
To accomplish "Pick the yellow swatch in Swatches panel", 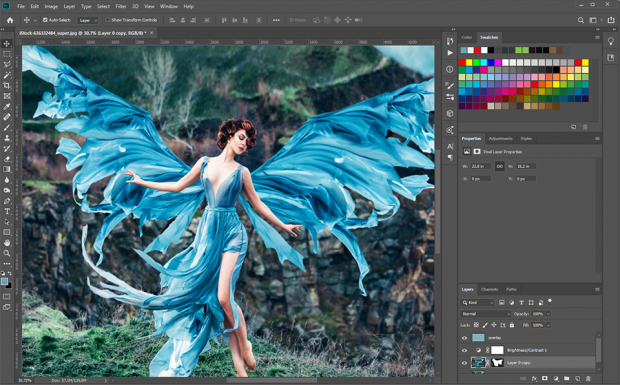I will [x=469, y=62].
